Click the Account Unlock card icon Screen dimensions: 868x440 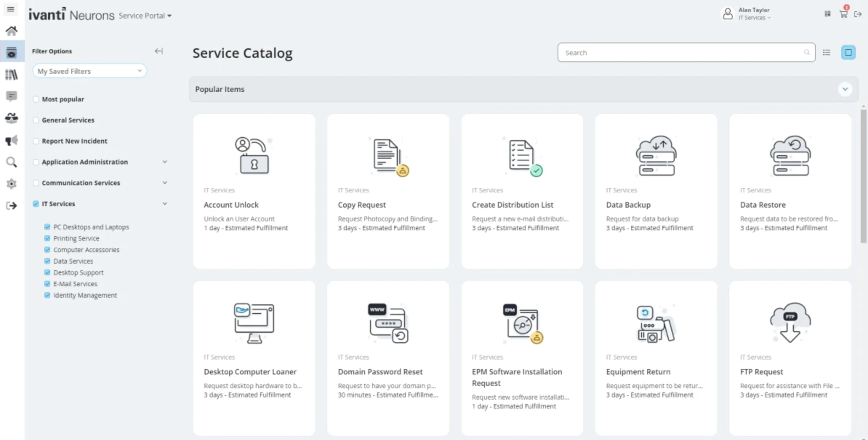pyautogui.click(x=253, y=155)
